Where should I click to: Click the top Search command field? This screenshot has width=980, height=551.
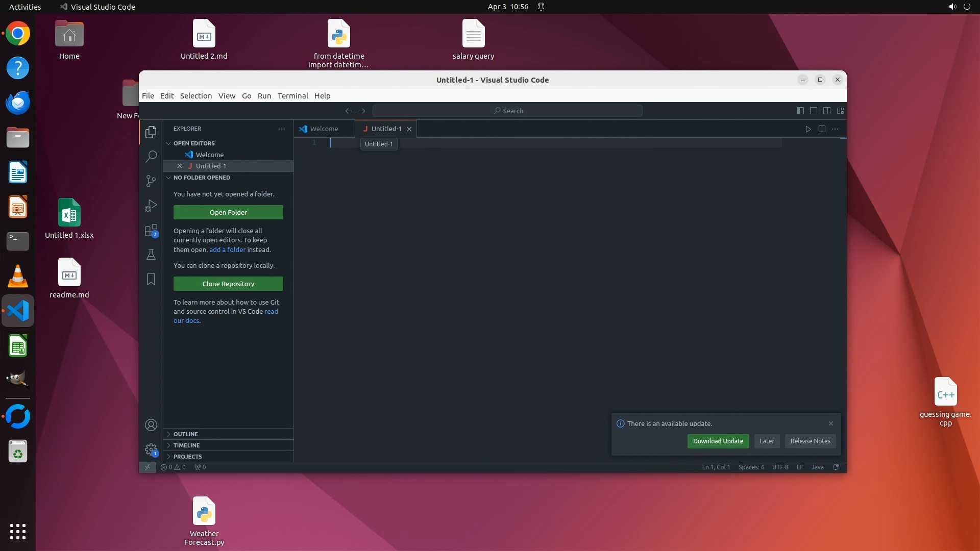pos(507,111)
